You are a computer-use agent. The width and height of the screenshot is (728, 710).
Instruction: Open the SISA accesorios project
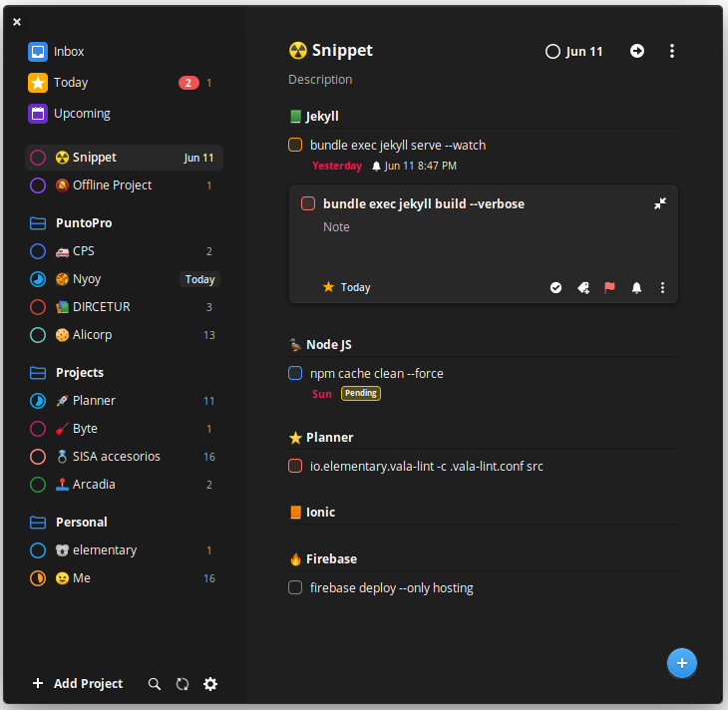pos(124,457)
